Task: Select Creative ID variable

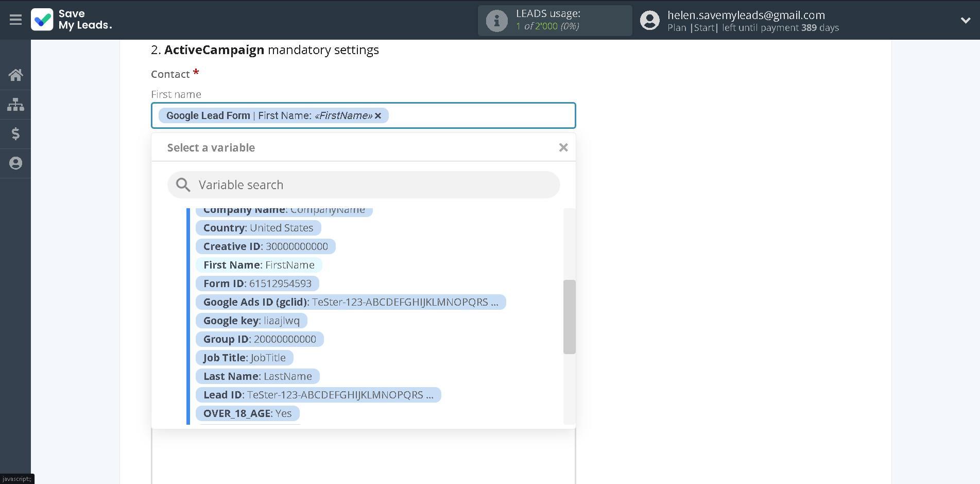Action: click(x=265, y=246)
